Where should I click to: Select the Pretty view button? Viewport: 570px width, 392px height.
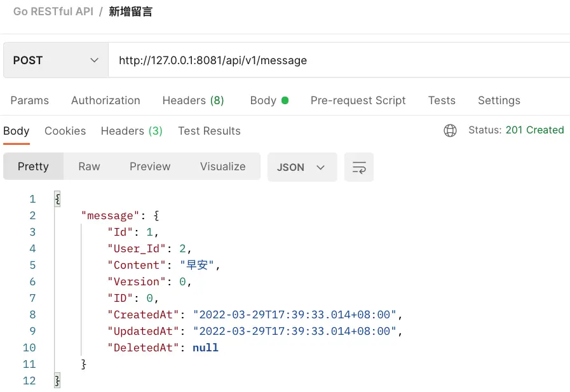tap(33, 166)
